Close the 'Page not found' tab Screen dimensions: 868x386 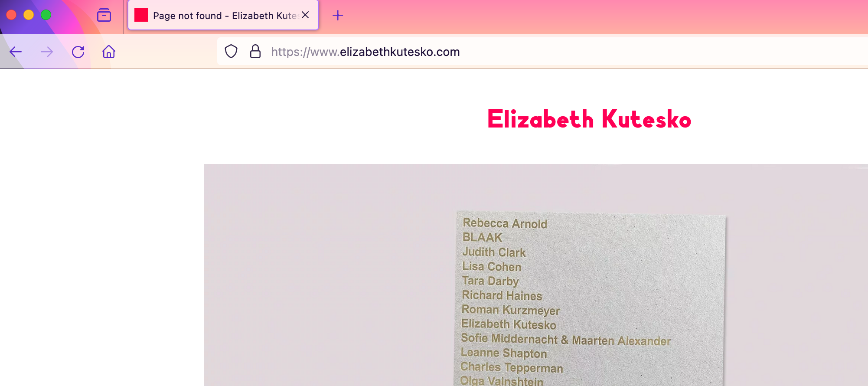(305, 15)
